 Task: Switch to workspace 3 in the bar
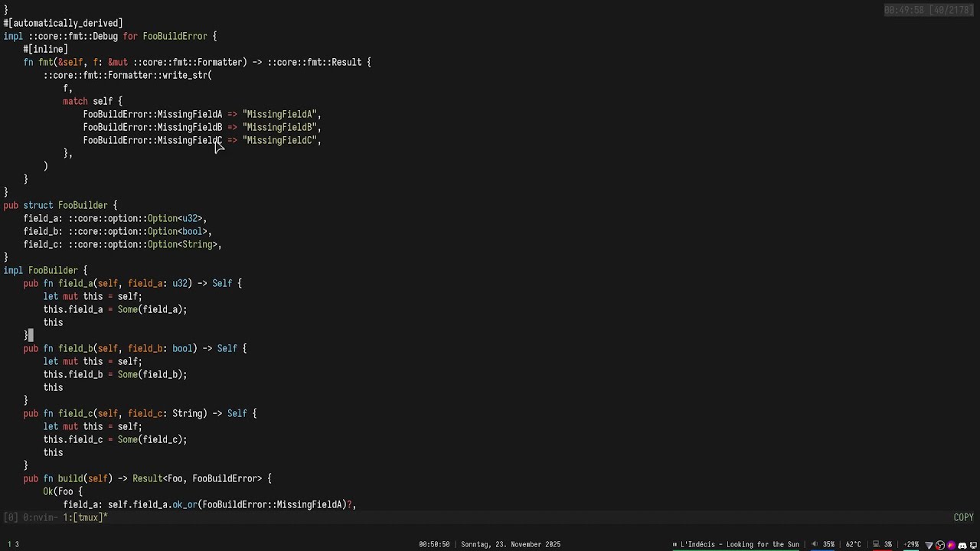[x=17, y=545]
